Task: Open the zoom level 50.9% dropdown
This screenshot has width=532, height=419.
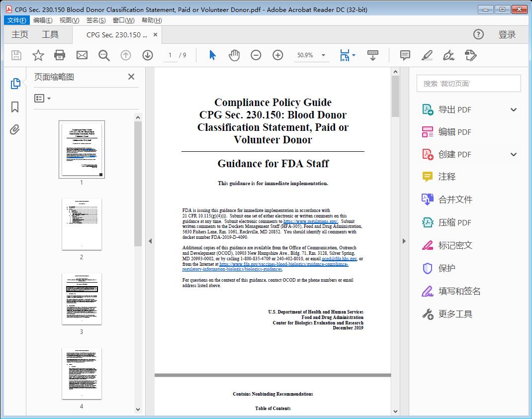Action: 324,55
